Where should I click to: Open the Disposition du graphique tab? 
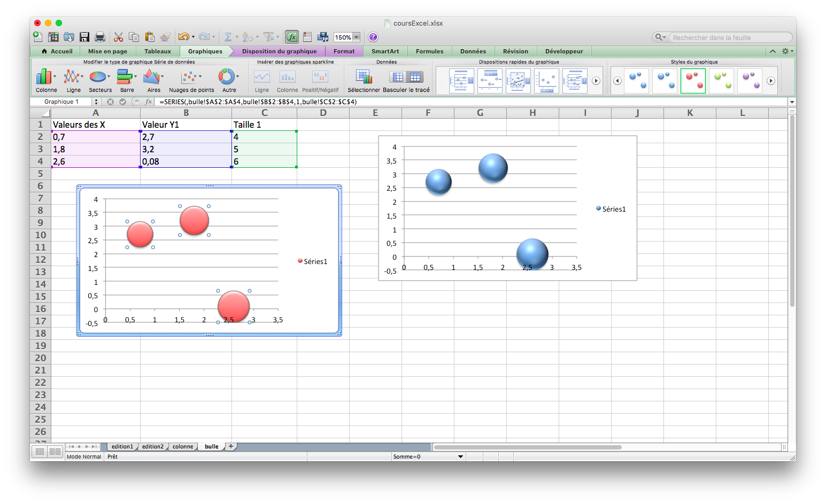click(x=279, y=51)
